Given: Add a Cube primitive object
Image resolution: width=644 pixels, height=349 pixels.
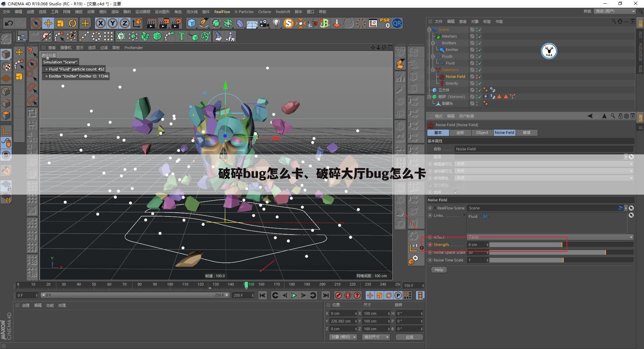Looking at the screenshot, I should [192, 23].
